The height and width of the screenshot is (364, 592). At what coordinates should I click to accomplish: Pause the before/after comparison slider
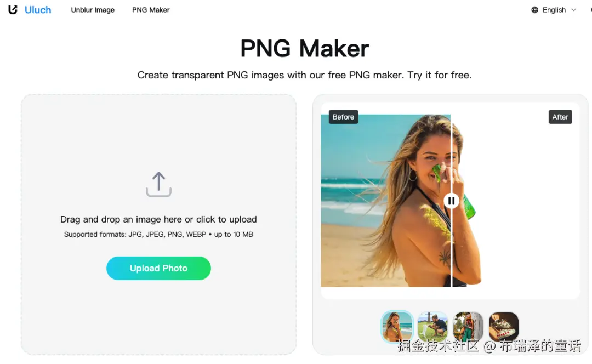[451, 201]
